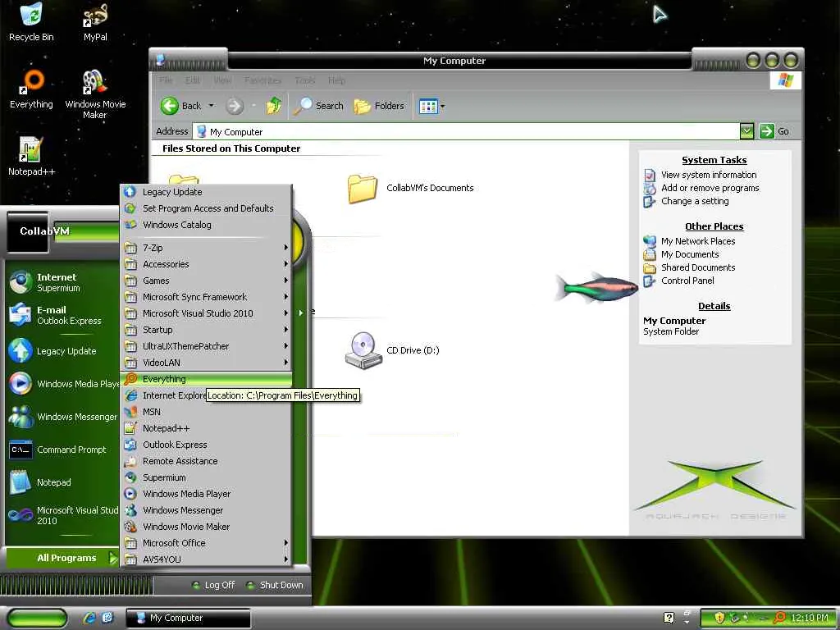Image resolution: width=840 pixels, height=630 pixels.
Task: Open Shared Documents link
Action: [697, 267]
